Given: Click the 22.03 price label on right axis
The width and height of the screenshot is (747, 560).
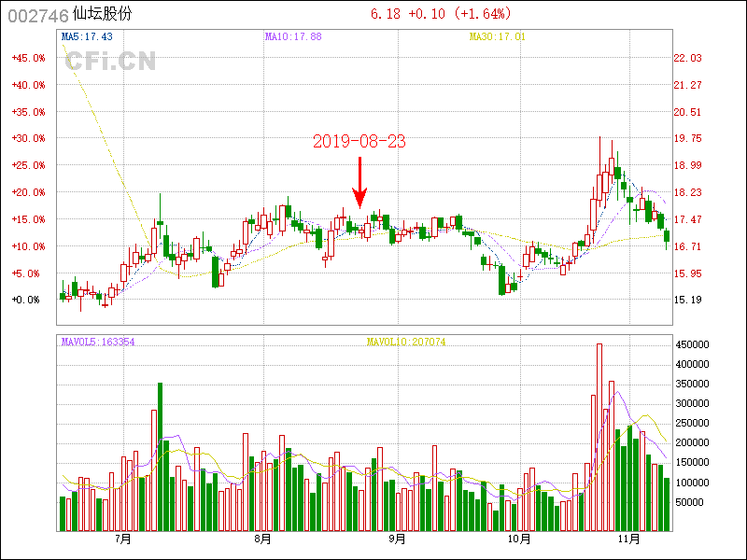Looking at the screenshot, I should click(687, 58).
